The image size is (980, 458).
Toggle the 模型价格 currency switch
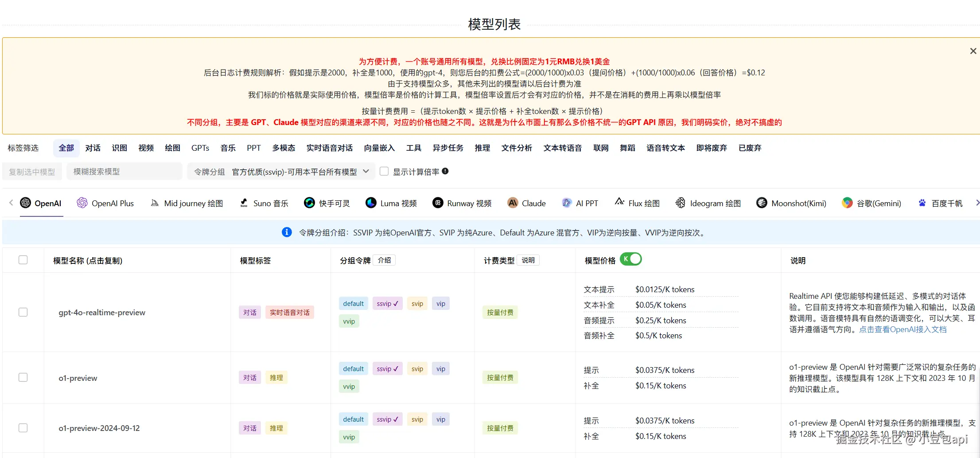[631, 259]
